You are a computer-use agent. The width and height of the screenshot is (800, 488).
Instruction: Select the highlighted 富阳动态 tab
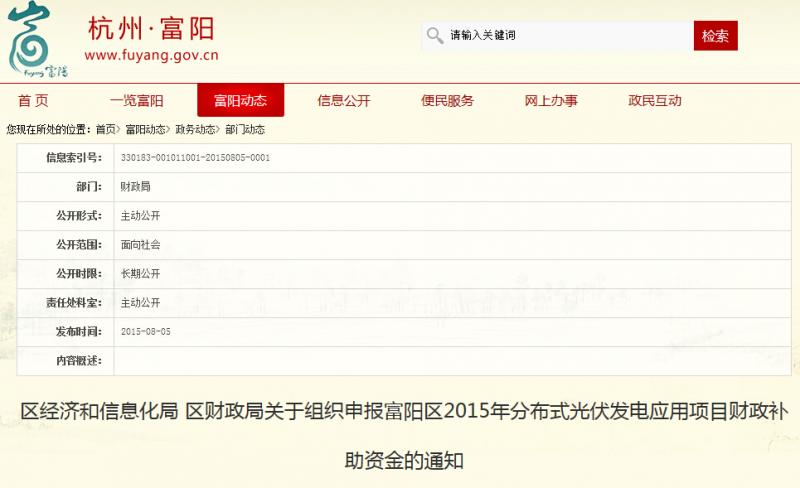[x=240, y=101]
